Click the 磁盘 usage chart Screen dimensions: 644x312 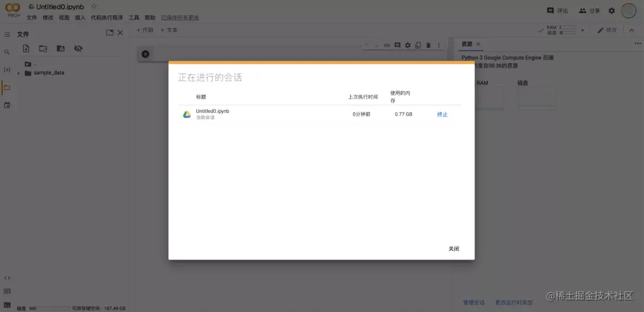pos(537,98)
